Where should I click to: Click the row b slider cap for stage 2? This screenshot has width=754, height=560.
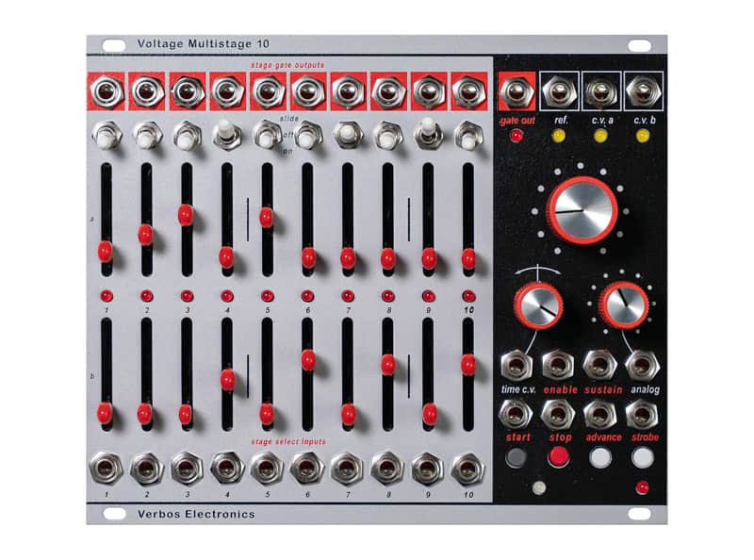pos(145,414)
